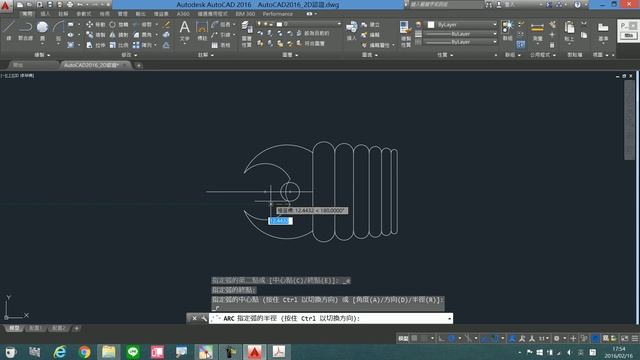This screenshot has width=640, height=360.
Task: Open the BIM 360 ribbon tab
Action: point(245,14)
